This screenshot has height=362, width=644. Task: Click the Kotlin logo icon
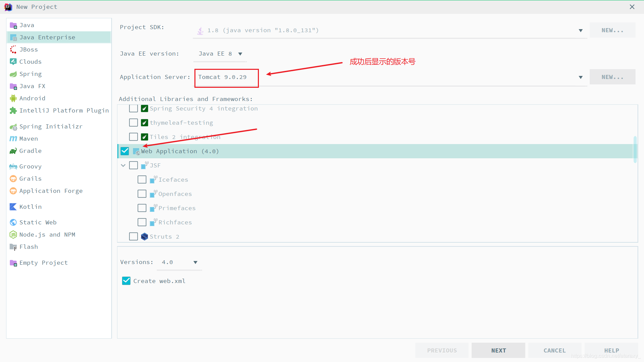[x=13, y=207]
